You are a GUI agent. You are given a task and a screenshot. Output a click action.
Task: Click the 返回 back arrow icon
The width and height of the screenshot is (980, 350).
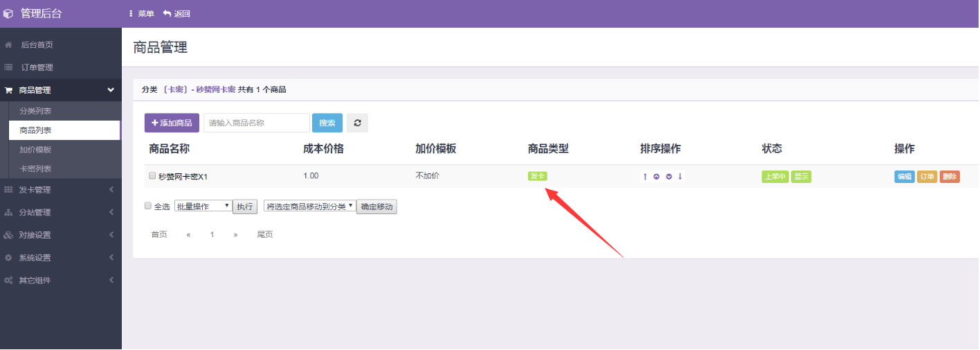[167, 14]
